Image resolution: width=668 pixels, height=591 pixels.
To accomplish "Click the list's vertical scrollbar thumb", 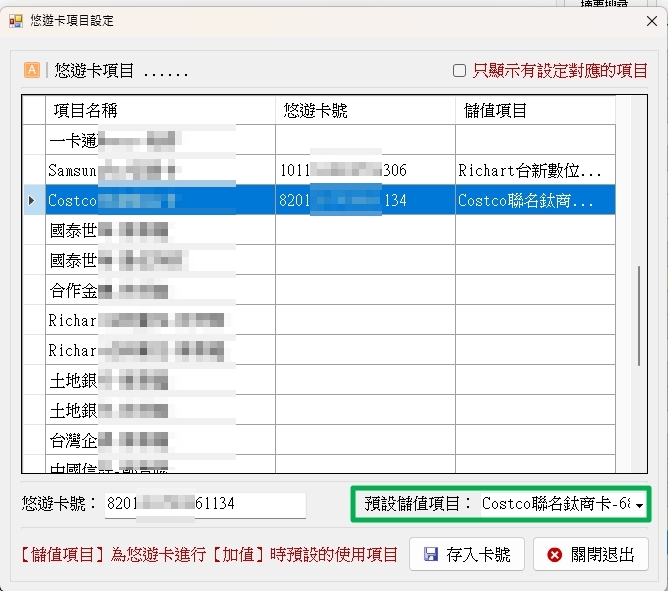I will click(639, 316).
